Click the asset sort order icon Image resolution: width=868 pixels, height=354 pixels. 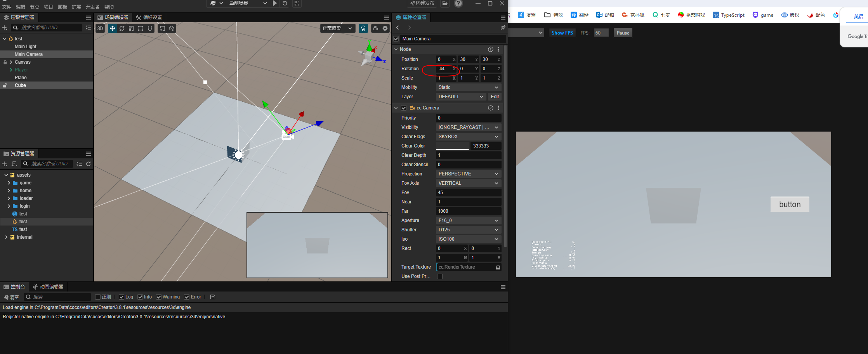click(x=14, y=164)
